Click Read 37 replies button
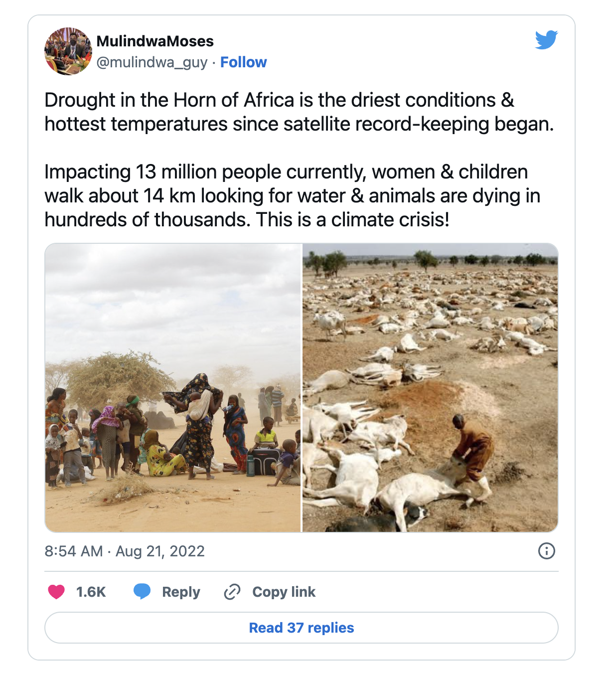The height and width of the screenshot is (677, 616). (x=302, y=628)
